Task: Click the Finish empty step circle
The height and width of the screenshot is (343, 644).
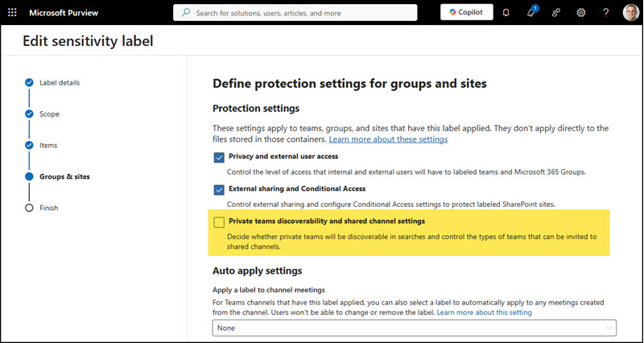Action: pos(29,208)
